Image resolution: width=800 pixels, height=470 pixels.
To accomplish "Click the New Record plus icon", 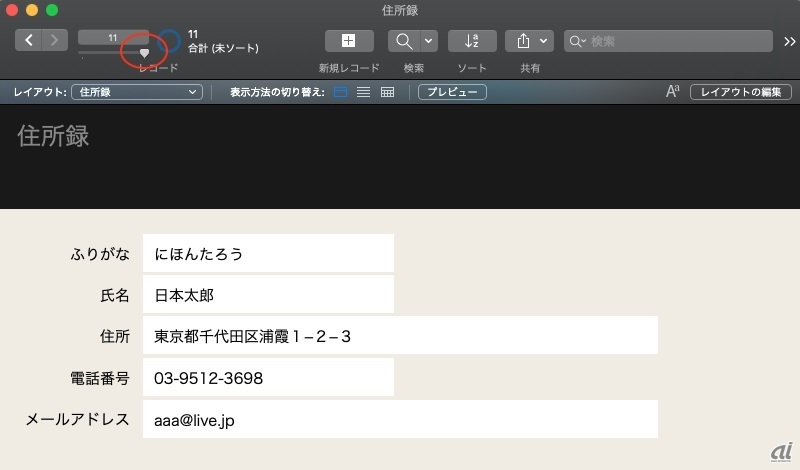I will point(348,41).
